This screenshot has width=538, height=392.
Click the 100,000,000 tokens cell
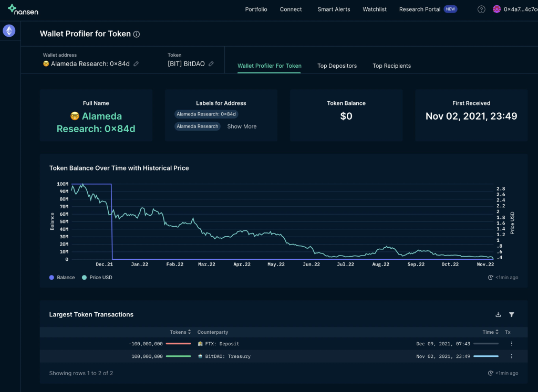[x=147, y=356]
